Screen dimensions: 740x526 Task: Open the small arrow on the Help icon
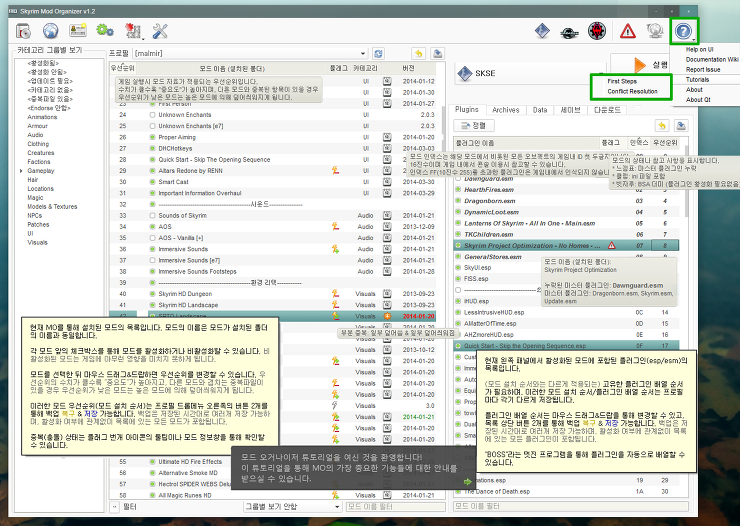tap(693, 40)
